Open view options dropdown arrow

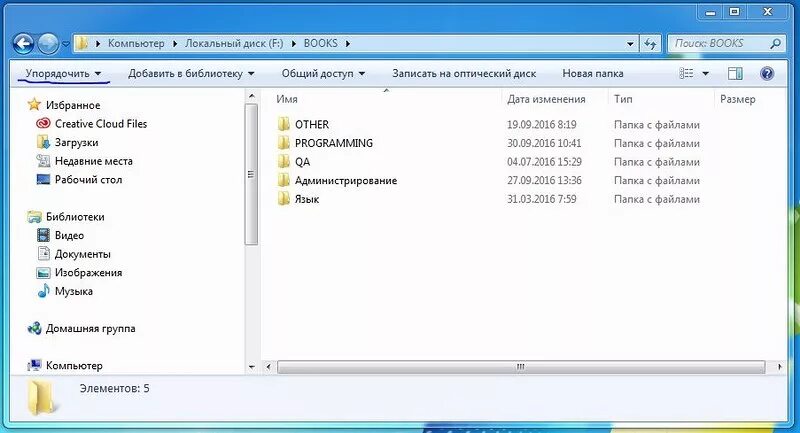(706, 73)
